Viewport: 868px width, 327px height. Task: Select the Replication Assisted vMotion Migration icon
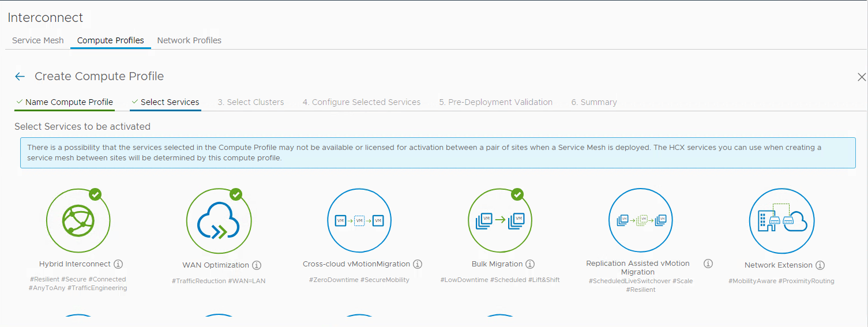click(x=641, y=220)
